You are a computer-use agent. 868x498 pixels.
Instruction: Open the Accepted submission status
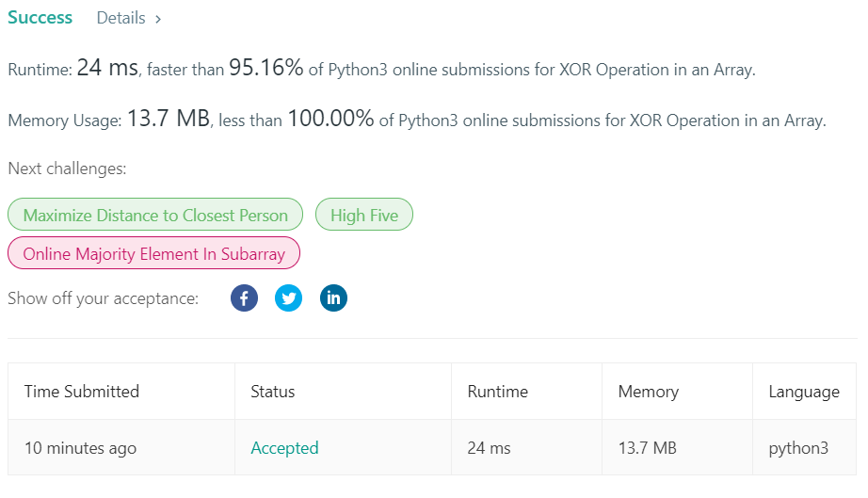[284, 448]
